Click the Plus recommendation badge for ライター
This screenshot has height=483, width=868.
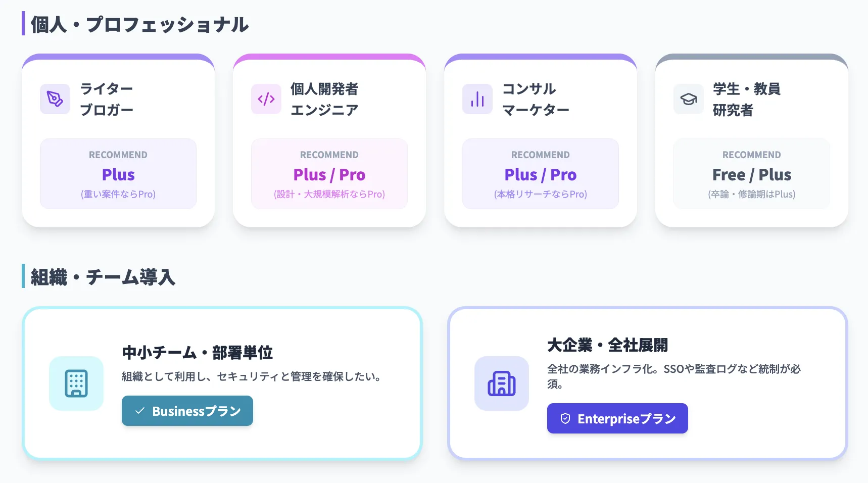click(118, 174)
